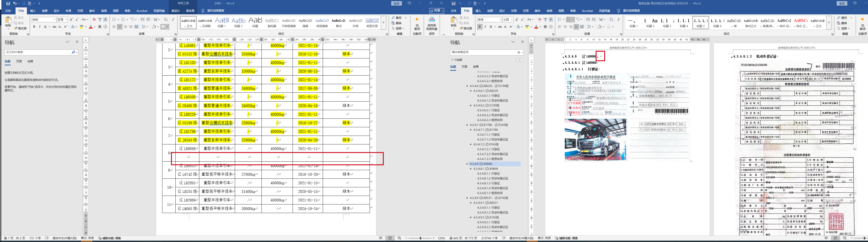Toggle Bold in the left Word window
Viewport: 868px width, 242px height.
coord(34,27)
